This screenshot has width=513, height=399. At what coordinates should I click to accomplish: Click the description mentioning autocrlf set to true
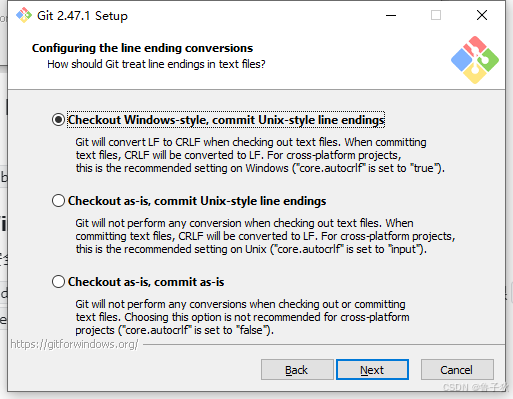[260, 155]
